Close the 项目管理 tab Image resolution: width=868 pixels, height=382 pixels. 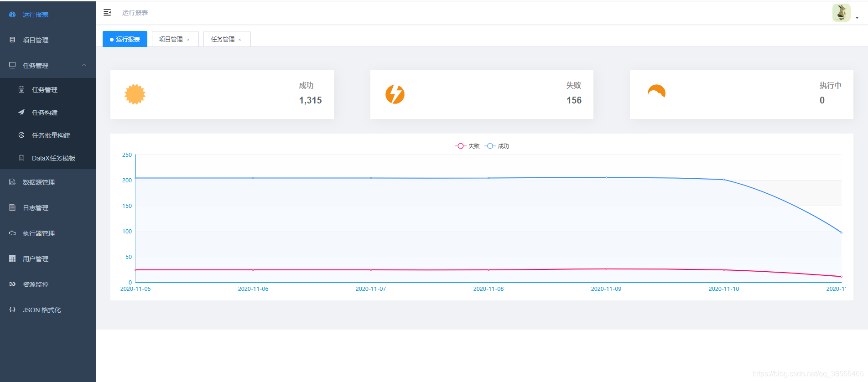(x=188, y=40)
